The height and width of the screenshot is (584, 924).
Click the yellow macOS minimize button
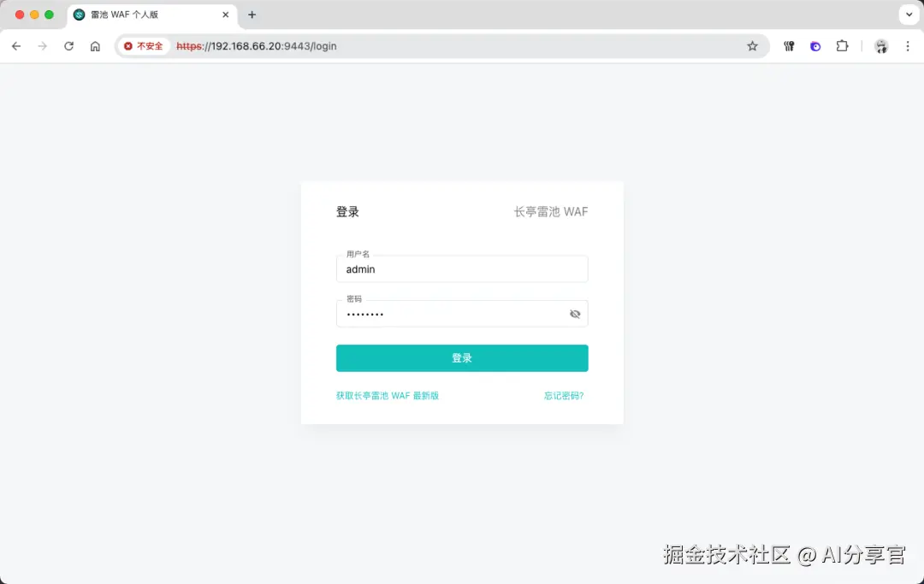tap(34, 15)
